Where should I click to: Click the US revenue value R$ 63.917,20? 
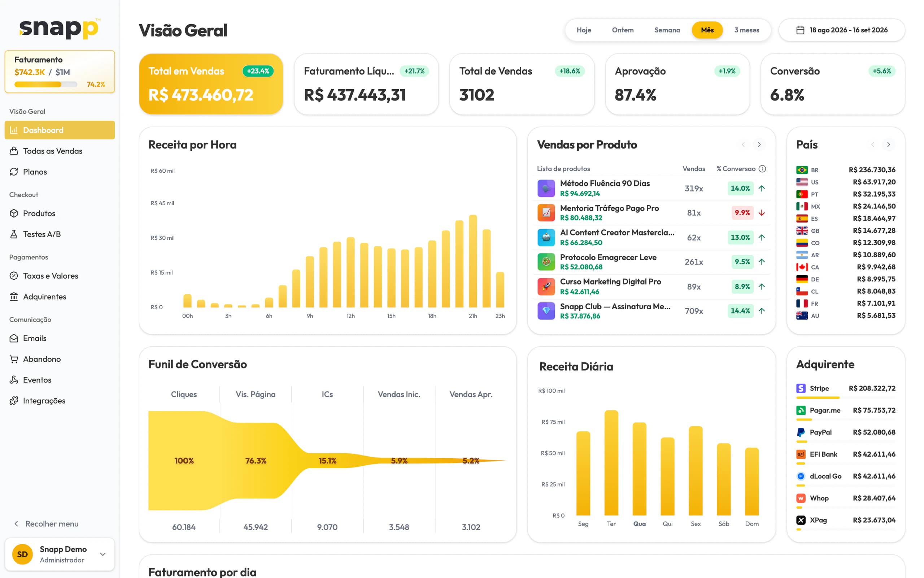874,182
